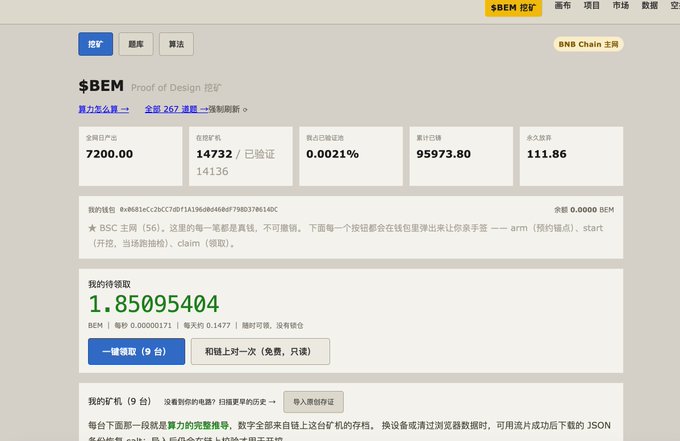Click the 我的矿机 (9 台) heading
The image size is (680, 441).
[x=120, y=402]
